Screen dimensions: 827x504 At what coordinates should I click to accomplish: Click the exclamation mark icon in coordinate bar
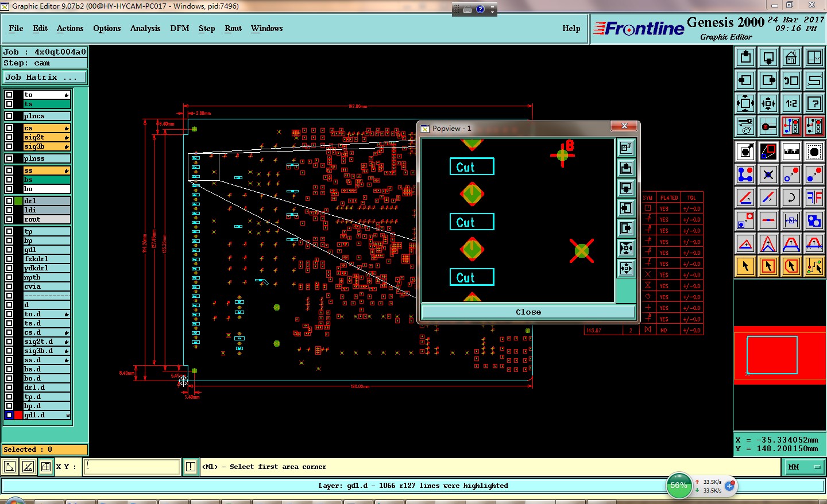pyautogui.click(x=191, y=467)
